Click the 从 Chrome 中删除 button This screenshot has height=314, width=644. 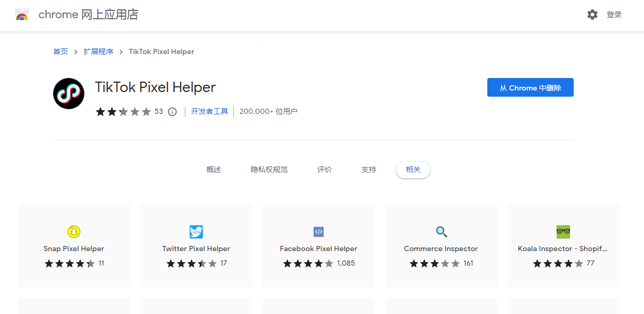(x=531, y=88)
